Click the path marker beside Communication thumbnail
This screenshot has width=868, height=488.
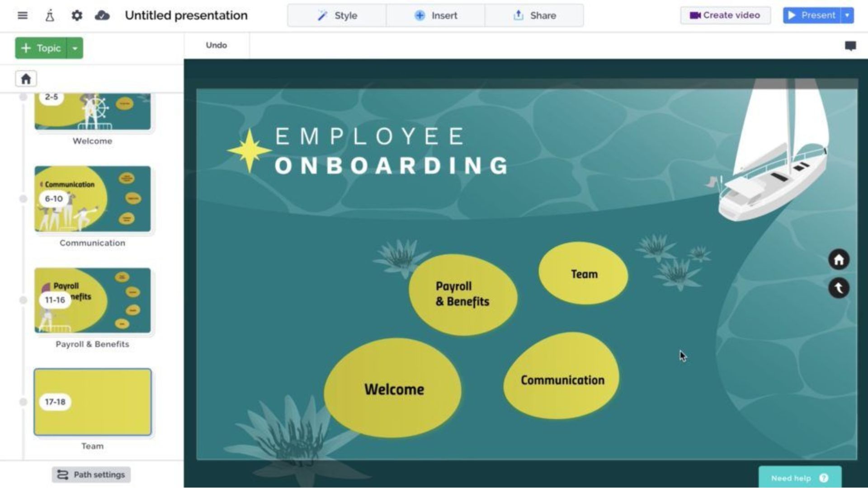(23, 199)
